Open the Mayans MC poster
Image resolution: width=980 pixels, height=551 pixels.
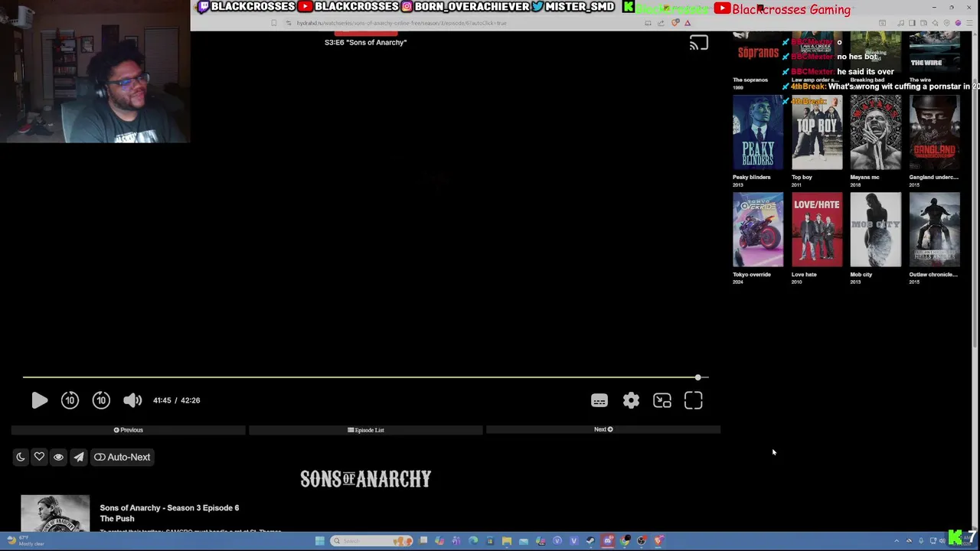click(876, 132)
